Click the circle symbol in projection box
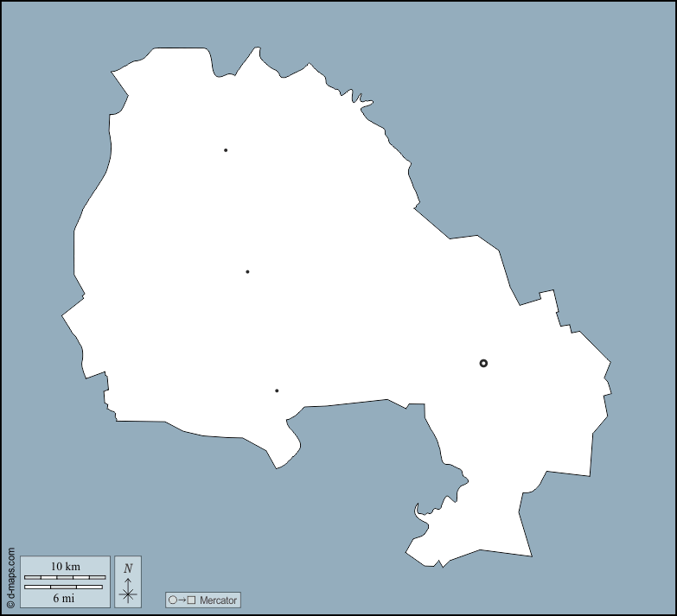677x616 pixels. [173, 600]
